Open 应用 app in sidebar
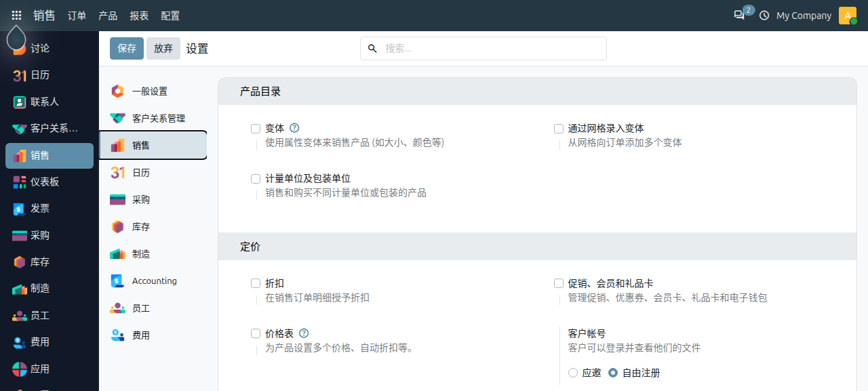The width and height of the screenshot is (868, 391). [50, 369]
